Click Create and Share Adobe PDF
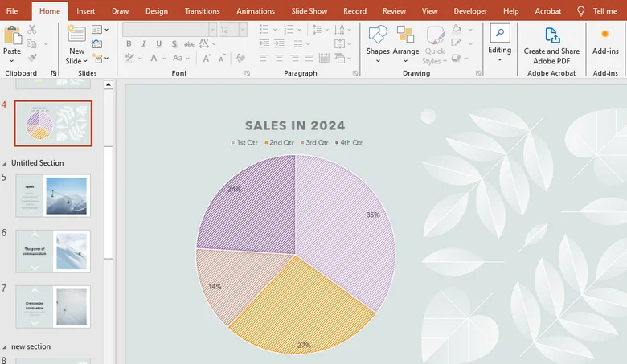 [551, 45]
